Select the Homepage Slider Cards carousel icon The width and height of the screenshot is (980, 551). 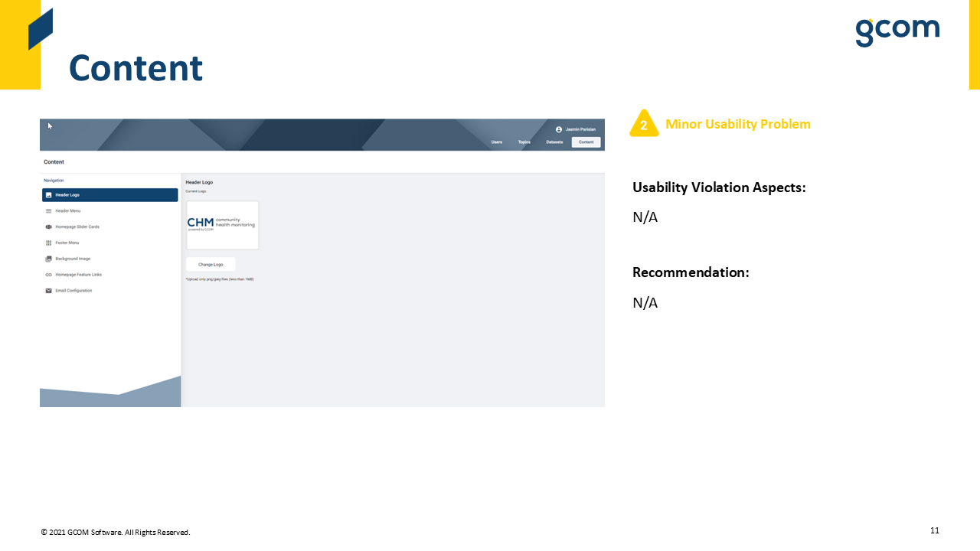49,227
